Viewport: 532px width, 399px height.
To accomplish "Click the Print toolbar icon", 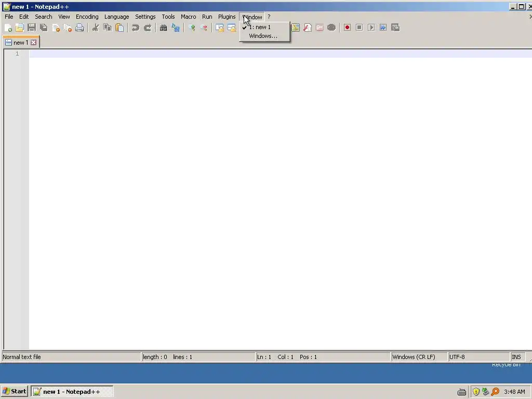I will click(79, 28).
